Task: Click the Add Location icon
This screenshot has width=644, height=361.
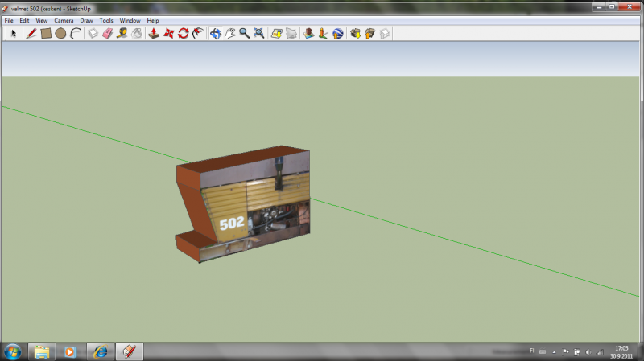Action: point(276,33)
